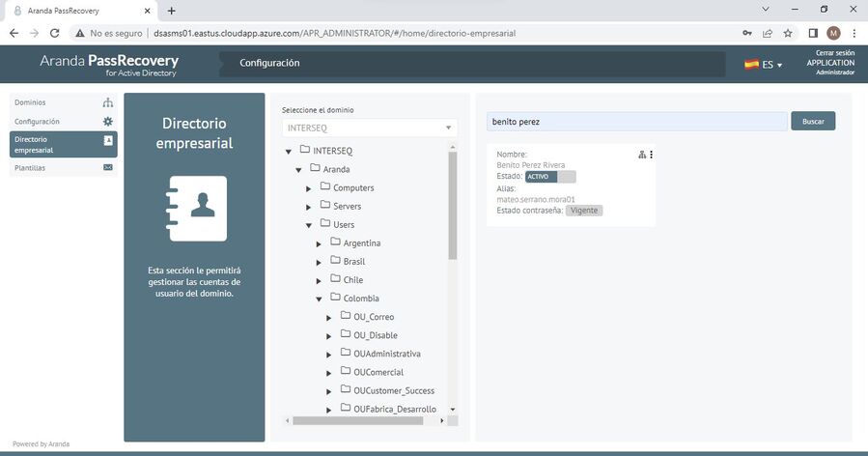Reload the page
868x456 pixels.
[x=54, y=33]
